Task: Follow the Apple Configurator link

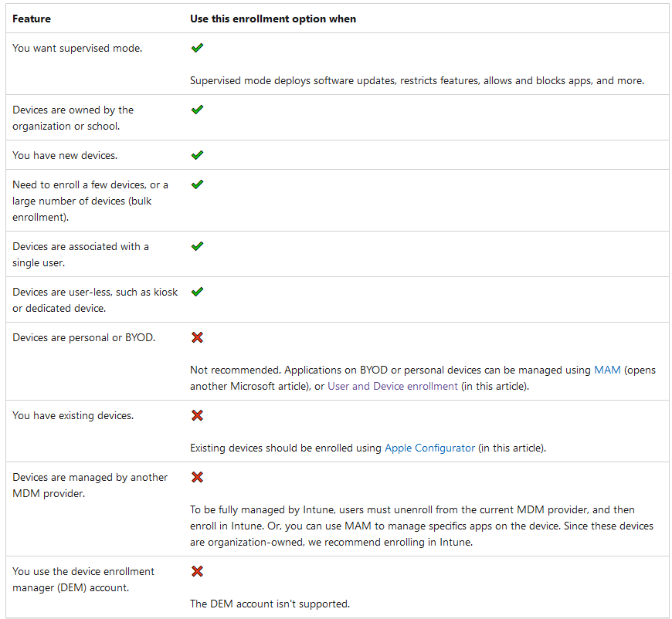Action: tap(429, 448)
